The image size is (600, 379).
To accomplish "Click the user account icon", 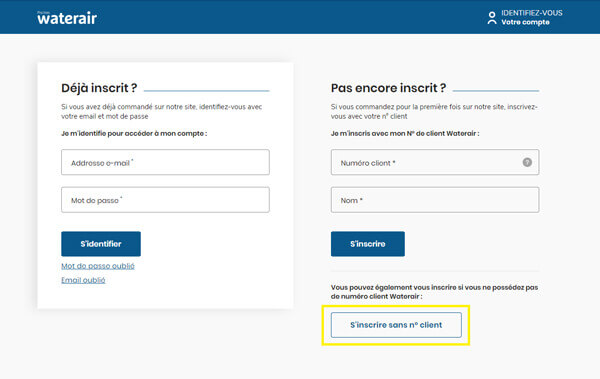I will [x=492, y=18].
